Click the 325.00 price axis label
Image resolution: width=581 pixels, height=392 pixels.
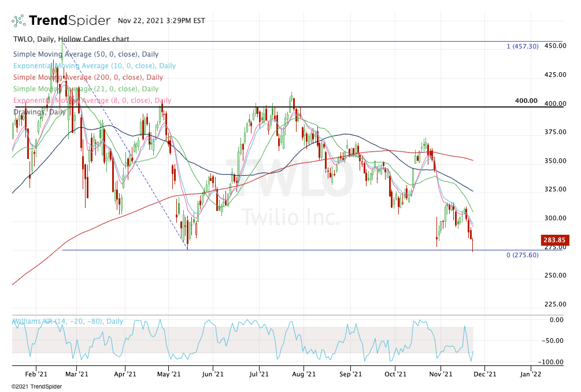click(555, 189)
